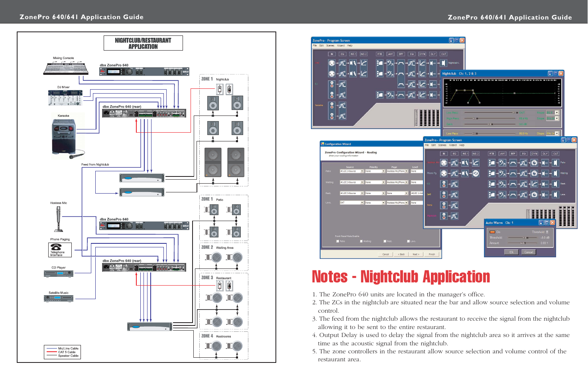The image size is (588, 380).
Task: Open the Nightclub-L row delay block
Action: pos(433,63)
